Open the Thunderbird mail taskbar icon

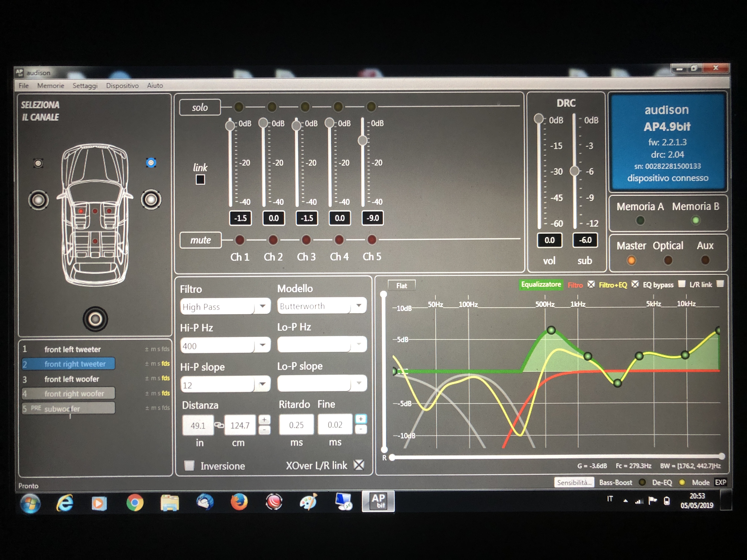[205, 502]
